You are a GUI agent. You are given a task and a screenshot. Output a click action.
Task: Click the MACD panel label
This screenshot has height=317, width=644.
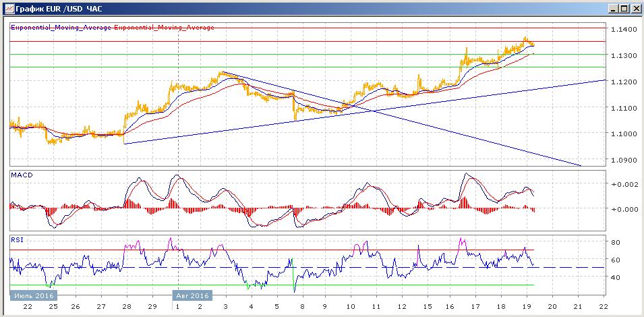(x=20, y=175)
